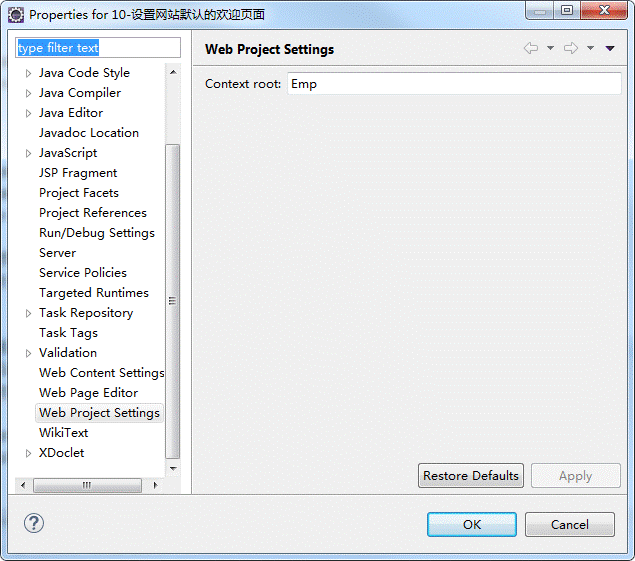The width and height of the screenshot is (635, 561).
Task: Select Task Tags item
Action: pos(68,333)
